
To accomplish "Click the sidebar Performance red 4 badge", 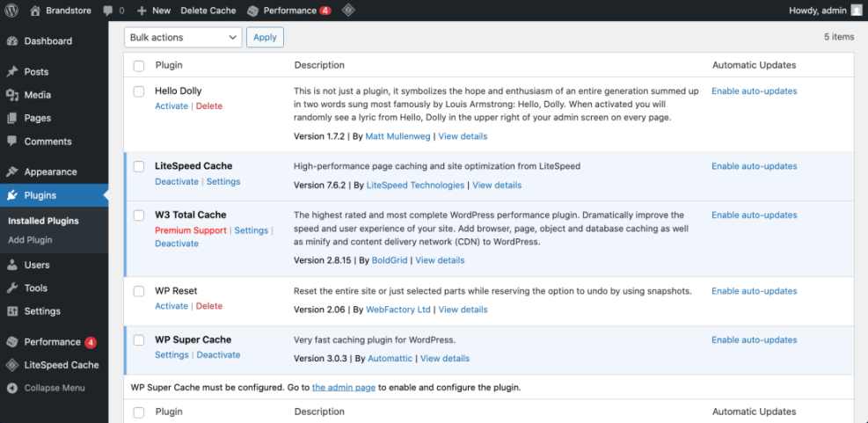I will pyautogui.click(x=91, y=342).
